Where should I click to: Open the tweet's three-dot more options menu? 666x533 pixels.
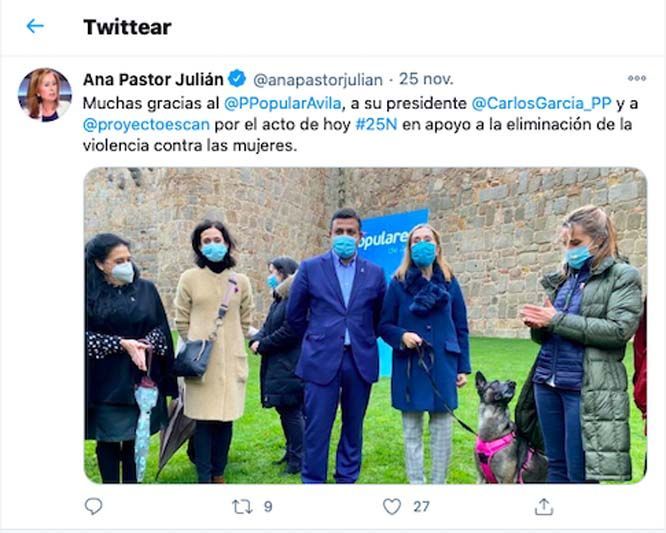637,78
